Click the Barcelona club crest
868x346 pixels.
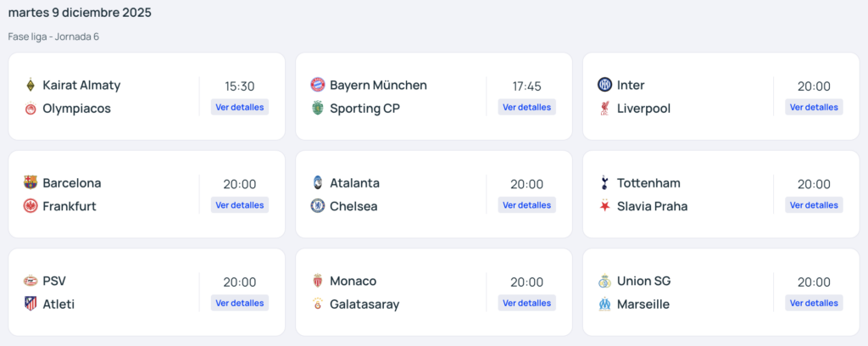[31, 183]
